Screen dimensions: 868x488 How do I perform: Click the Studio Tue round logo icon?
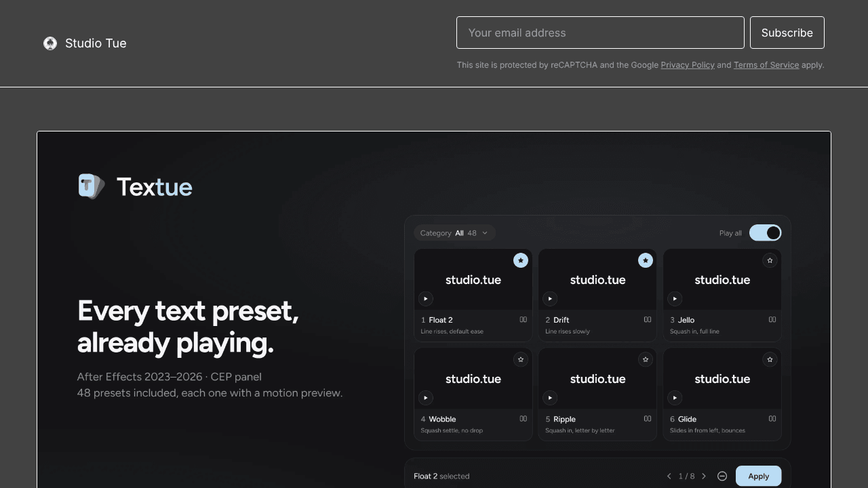coord(50,43)
